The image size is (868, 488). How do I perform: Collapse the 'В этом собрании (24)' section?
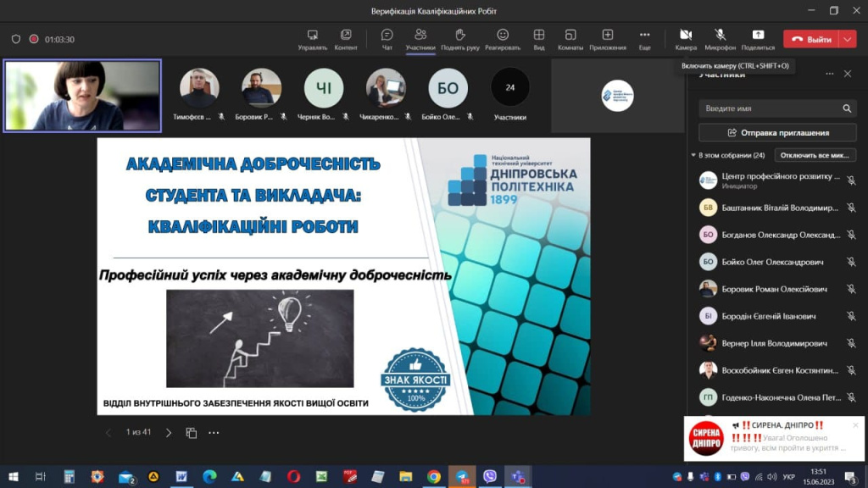(693, 156)
